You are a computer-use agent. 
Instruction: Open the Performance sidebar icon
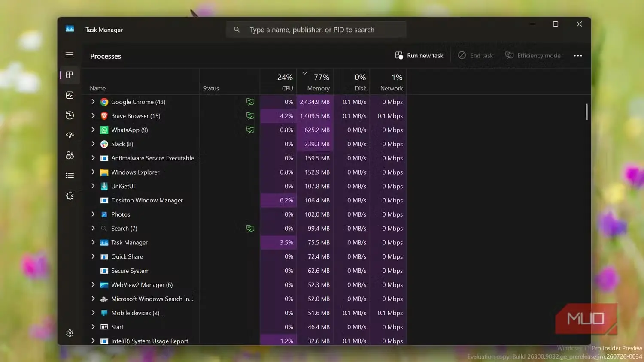click(70, 95)
